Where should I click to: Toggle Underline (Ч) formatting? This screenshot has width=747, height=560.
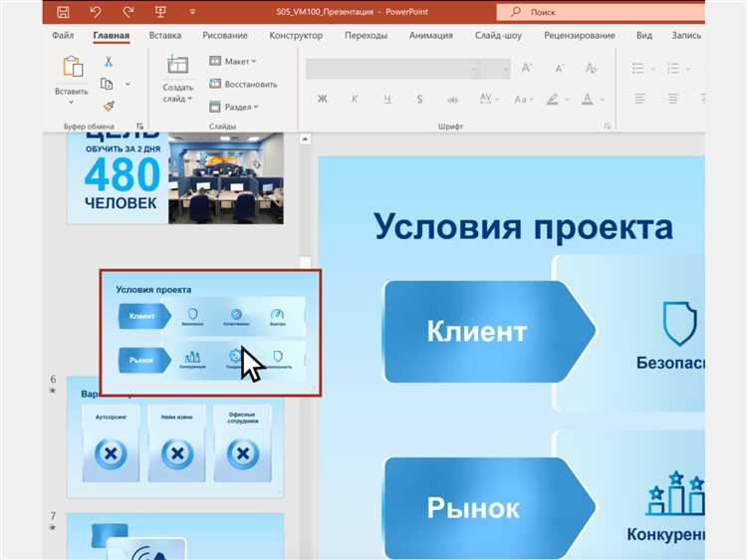pos(387,99)
